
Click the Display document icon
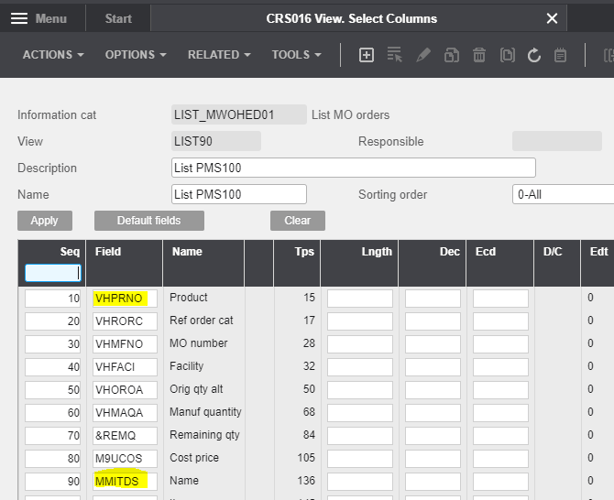(507, 55)
